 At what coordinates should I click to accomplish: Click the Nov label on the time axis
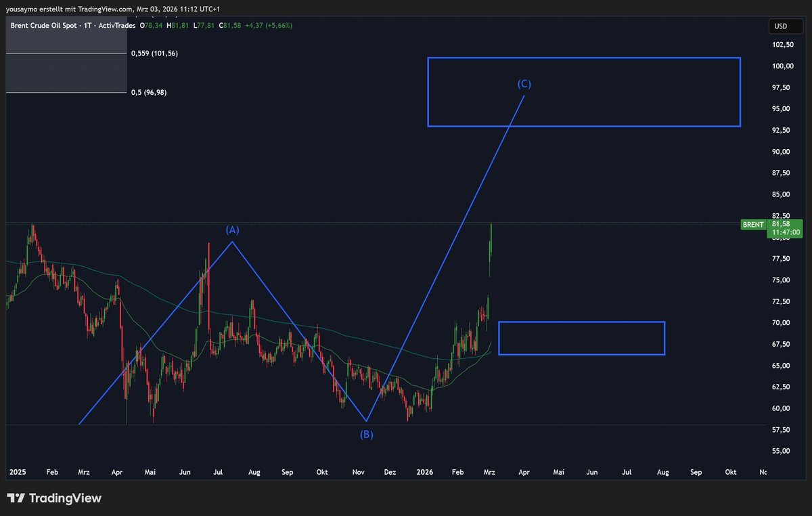[x=358, y=471]
